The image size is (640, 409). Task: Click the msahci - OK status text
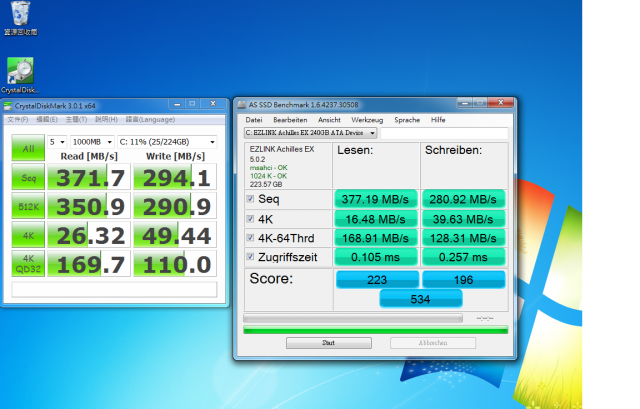coord(269,168)
